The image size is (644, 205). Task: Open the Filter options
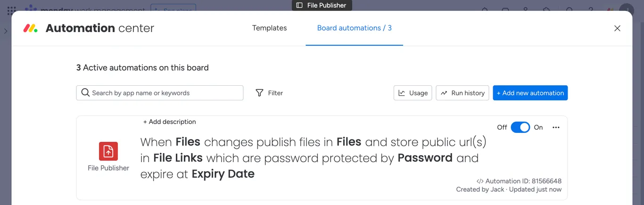(x=269, y=93)
